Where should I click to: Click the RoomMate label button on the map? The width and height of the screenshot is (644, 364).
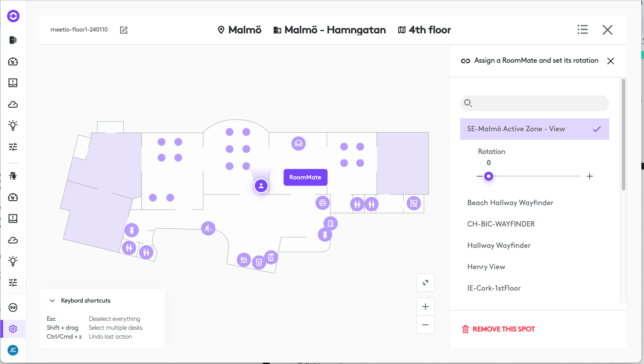[x=305, y=177]
